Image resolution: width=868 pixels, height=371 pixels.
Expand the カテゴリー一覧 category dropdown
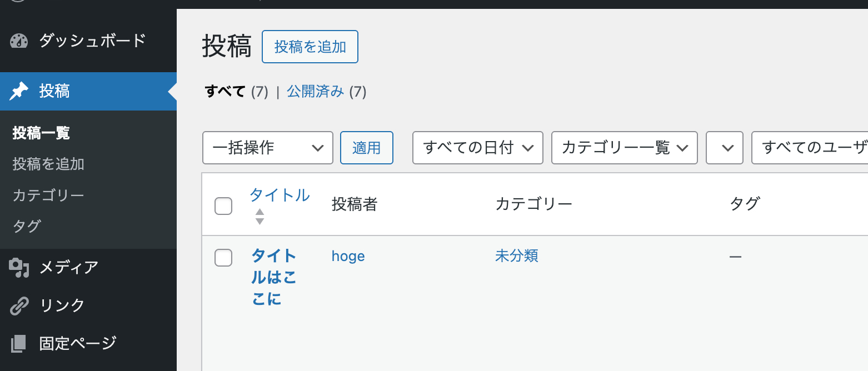(624, 148)
